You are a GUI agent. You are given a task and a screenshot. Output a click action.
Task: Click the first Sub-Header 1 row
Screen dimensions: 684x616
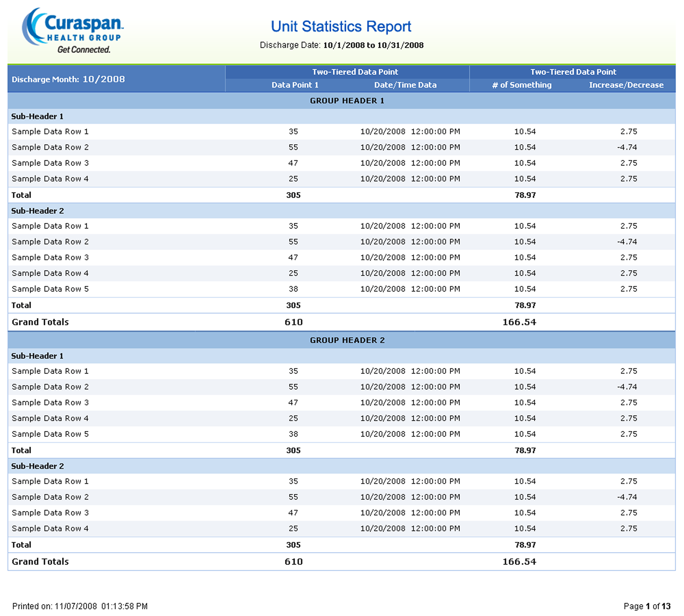pyautogui.click(x=37, y=116)
